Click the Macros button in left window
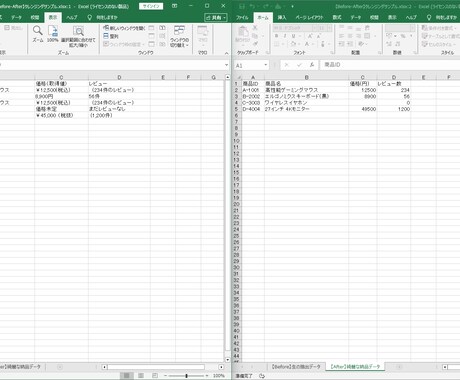460x380 pixels. click(203, 36)
